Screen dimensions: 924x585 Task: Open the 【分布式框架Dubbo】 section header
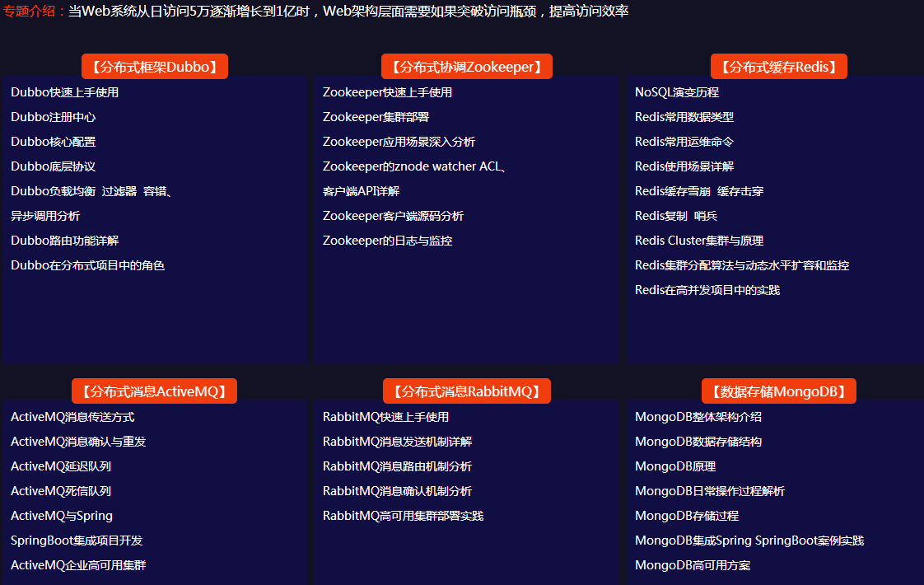click(154, 66)
